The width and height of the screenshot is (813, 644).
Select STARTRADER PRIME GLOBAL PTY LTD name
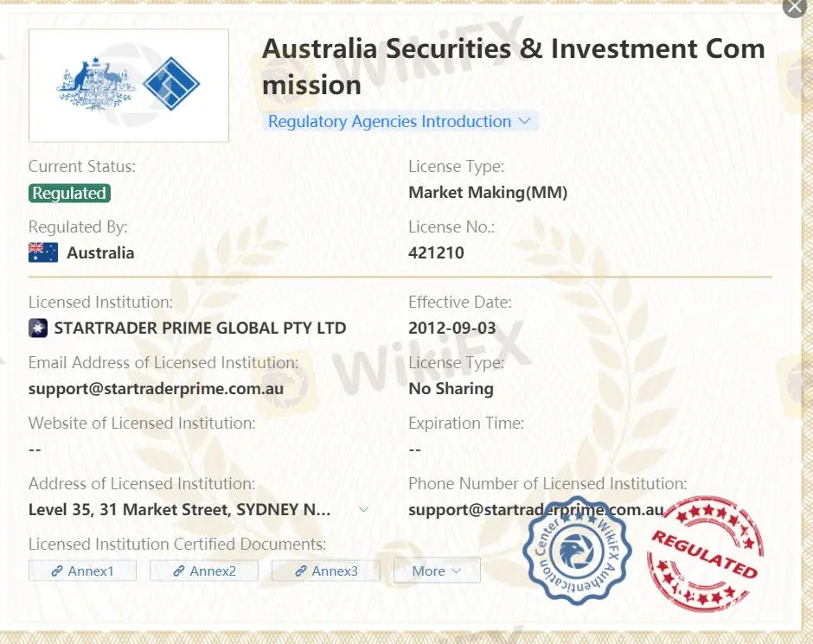(200, 328)
